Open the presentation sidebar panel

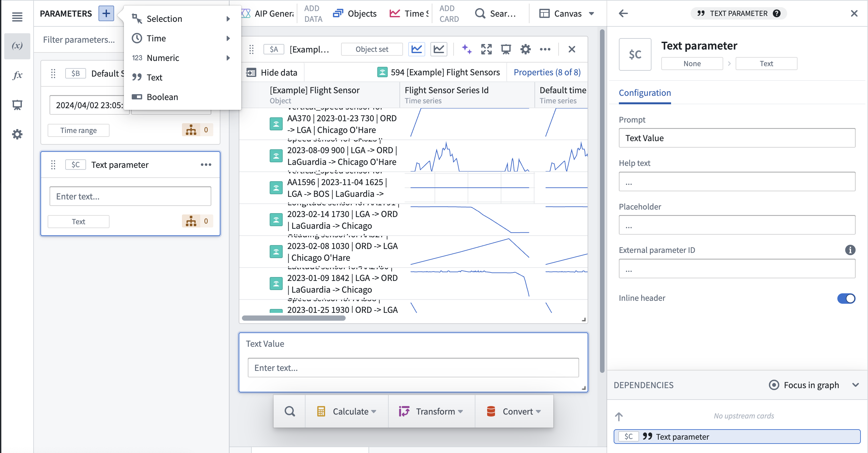tap(17, 105)
